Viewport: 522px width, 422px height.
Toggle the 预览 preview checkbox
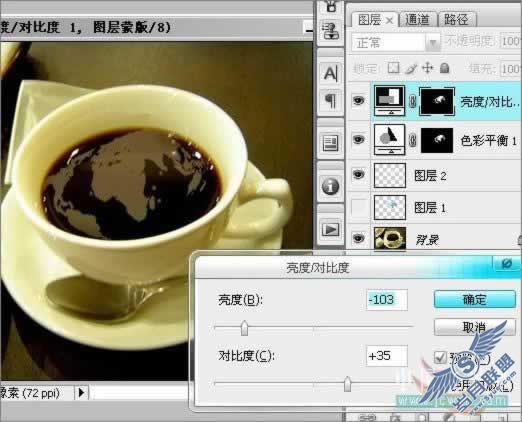440,357
